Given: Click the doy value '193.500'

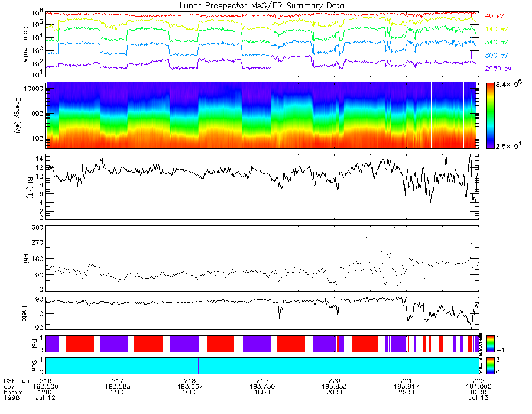Looking at the screenshot, I should pos(46,387).
